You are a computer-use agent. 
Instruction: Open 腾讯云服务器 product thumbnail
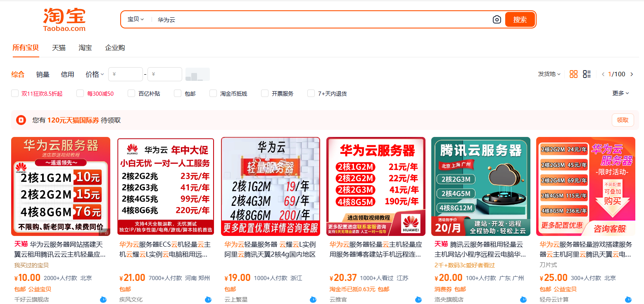(481, 186)
